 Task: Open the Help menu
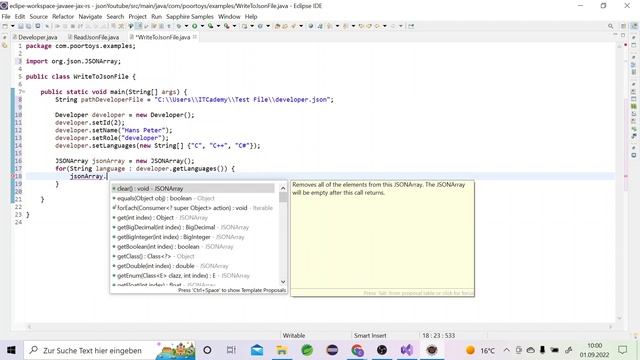tap(251, 17)
